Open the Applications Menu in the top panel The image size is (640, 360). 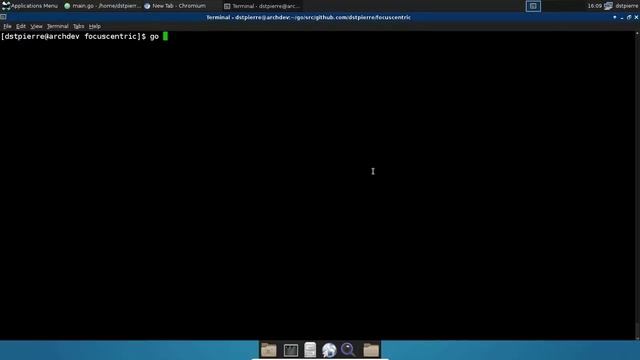click(30, 6)
